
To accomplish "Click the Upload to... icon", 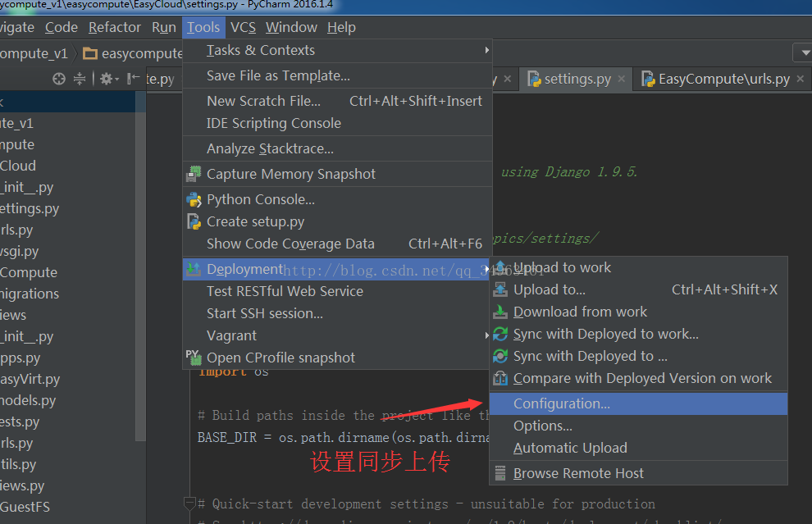I will tap(500, 289).
